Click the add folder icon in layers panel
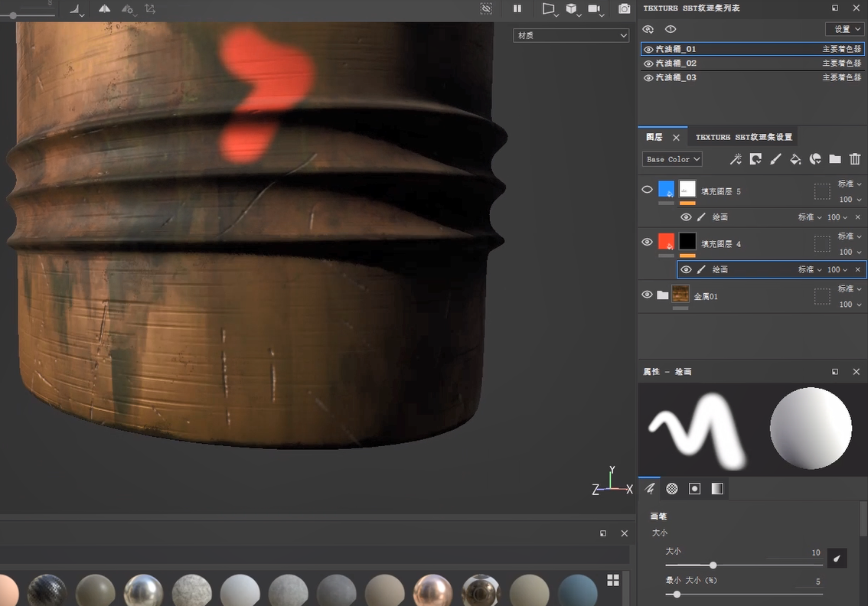This screenshot has width=868, height=606. point(835,159)
